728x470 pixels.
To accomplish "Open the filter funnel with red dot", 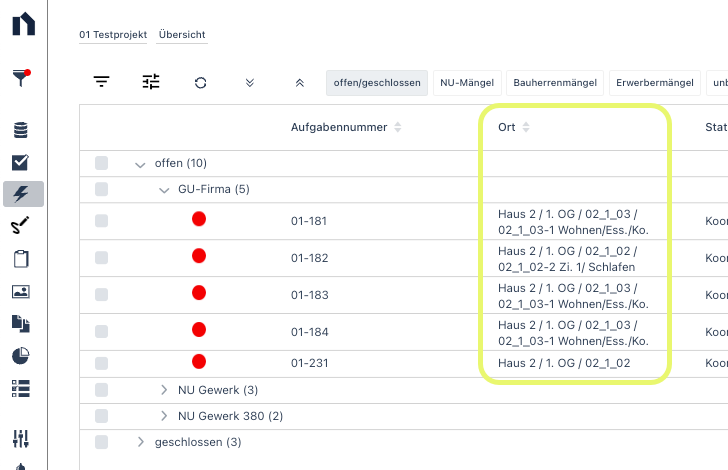I will 21,78.
